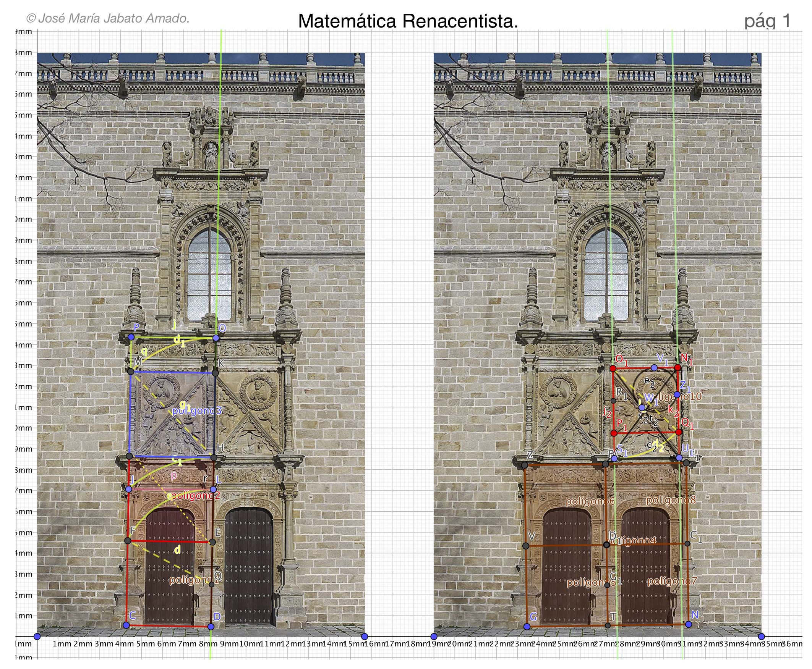812x669 pixels.
Task: Select point F on red rectangle
Action: pyautogui.click(x=128, y=541)
